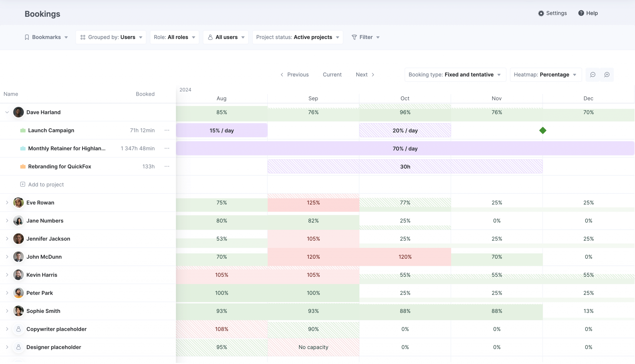
Task: Zoom out with the magnifier minus icon
Action: (593, 74)
